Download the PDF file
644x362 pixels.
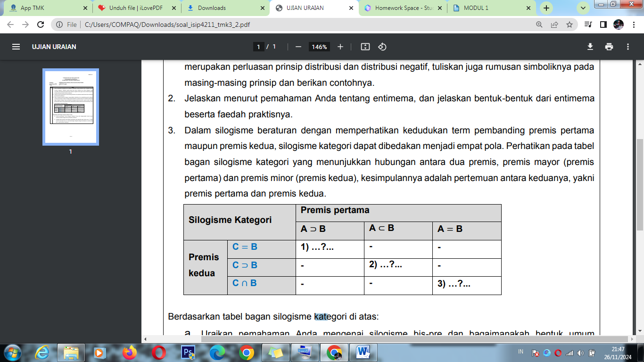[x=590, y=47]
